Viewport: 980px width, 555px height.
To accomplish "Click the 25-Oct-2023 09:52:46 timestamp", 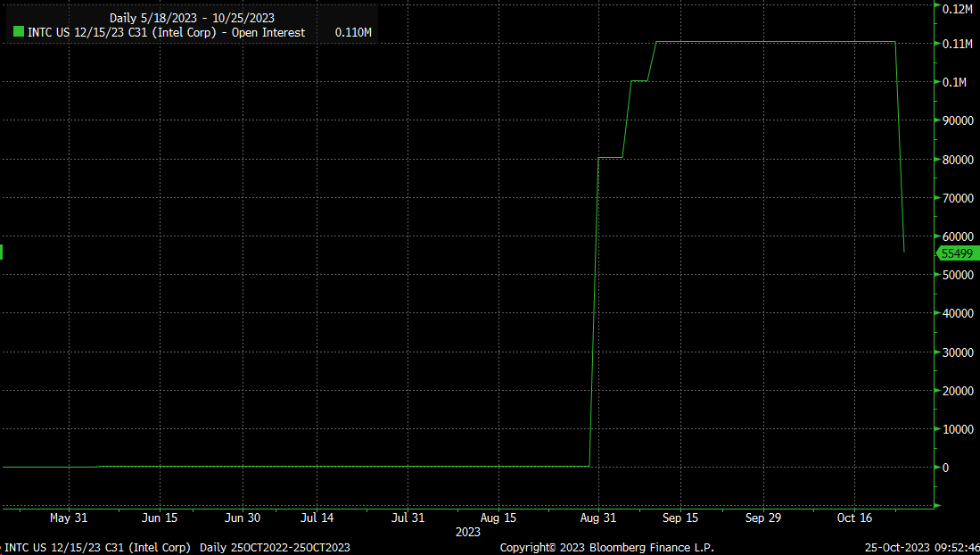I will (922, 548).
